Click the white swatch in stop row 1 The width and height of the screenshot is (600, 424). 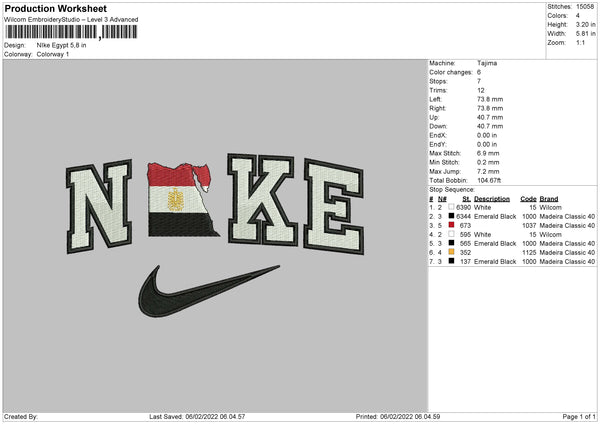coord(451,207)
